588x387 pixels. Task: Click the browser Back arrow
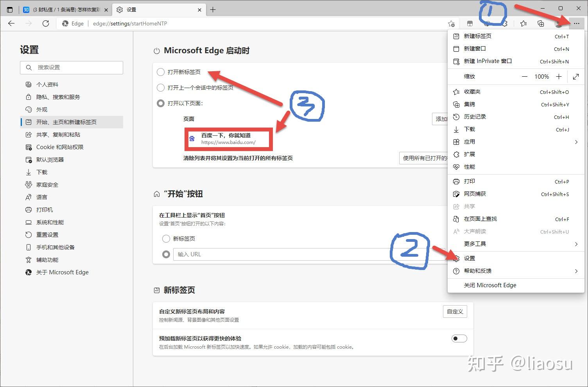(x=11, y=23)
